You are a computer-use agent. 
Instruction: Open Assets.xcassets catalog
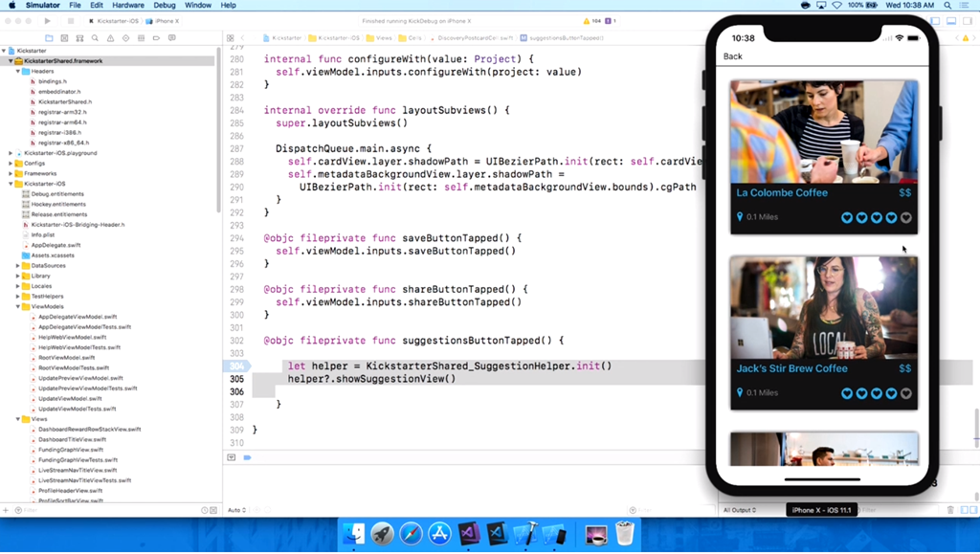(53, 255)
